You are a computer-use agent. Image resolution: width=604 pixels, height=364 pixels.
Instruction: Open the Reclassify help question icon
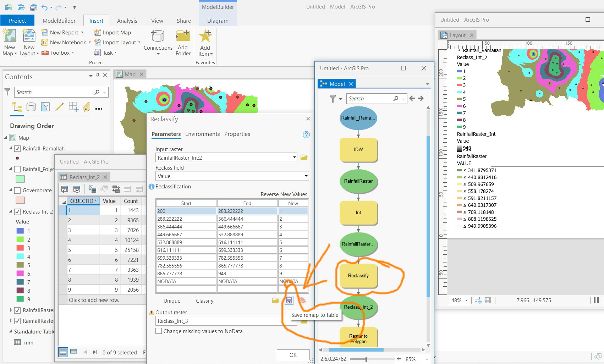(x=306, y=134)
